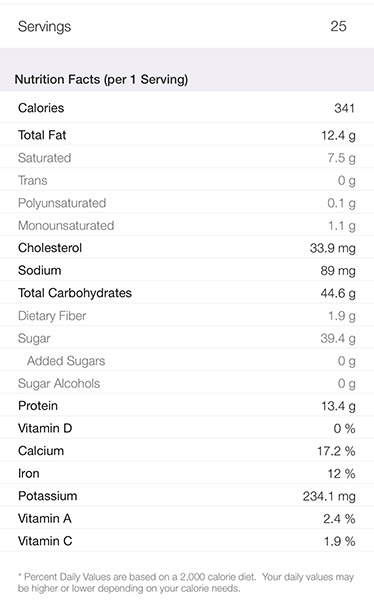Image resolution: width=374 pixels, height=600 pixels.
Task: Tap the Polyunsaturated row
Action: pyautogui.click(x=187, y=202)
